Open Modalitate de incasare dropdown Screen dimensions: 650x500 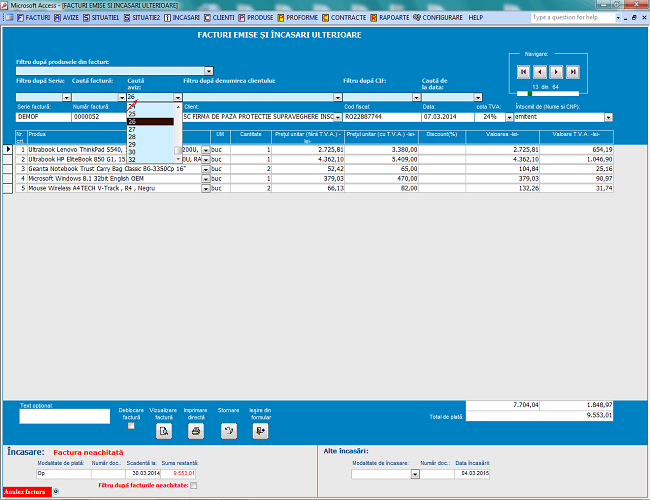[415, 474]
